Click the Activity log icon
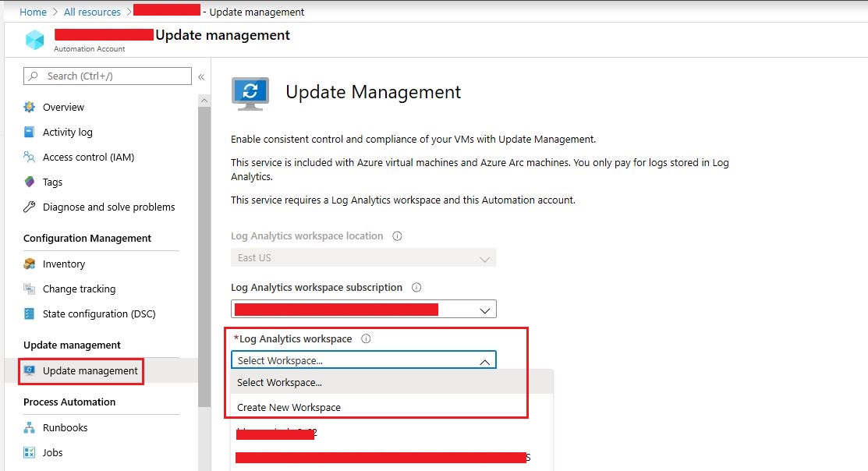 click(30, 132)
